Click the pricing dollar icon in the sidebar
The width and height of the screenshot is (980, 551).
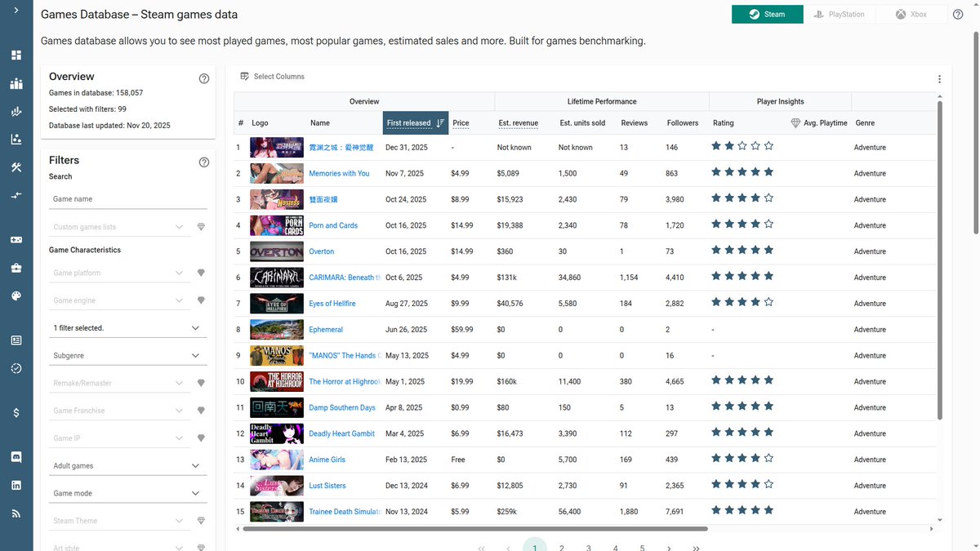coord(16,412)
